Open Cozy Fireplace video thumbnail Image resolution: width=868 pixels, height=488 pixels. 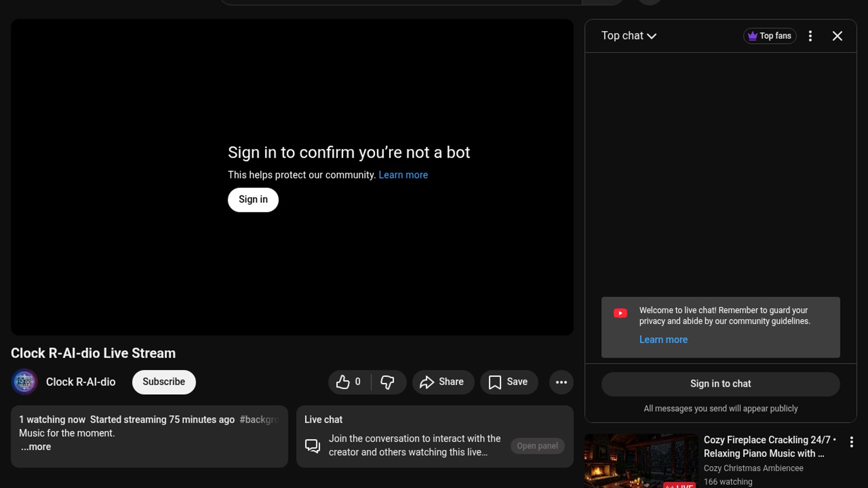pos(641,461)
